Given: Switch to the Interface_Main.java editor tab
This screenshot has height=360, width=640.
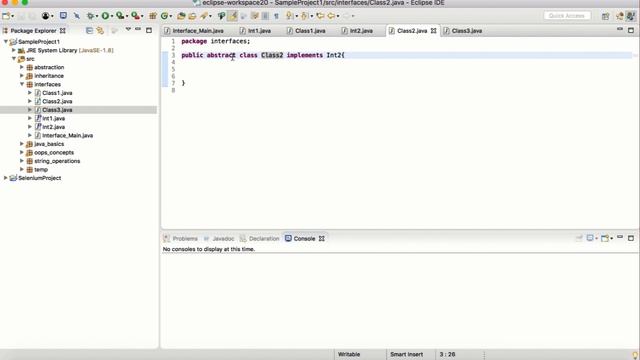Looking at the screenshot, I should pyautogui.click(x=194, y=31).
